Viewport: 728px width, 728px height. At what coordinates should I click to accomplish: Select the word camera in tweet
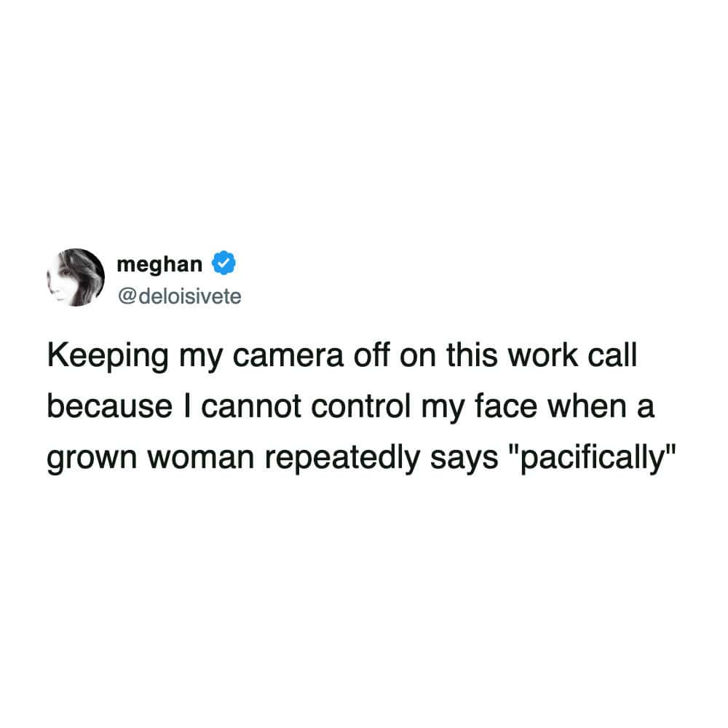click(288, 357)
